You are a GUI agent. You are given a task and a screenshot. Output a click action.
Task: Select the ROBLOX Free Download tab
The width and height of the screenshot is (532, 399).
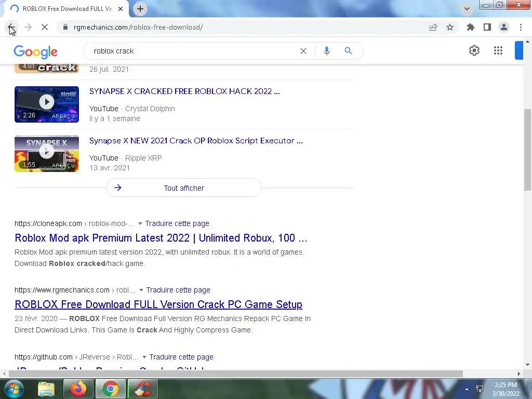(66, 9)
